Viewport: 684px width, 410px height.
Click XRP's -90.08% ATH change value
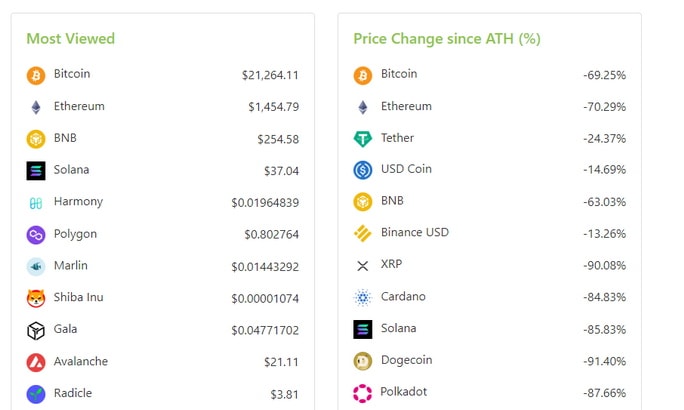[605, 266]
